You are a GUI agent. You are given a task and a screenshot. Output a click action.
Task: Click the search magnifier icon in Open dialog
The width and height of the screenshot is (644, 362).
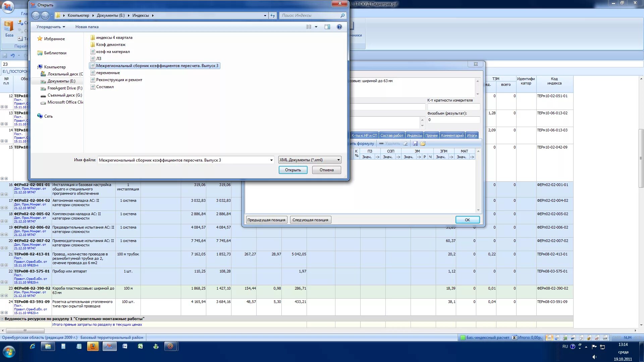click(342, 15)
